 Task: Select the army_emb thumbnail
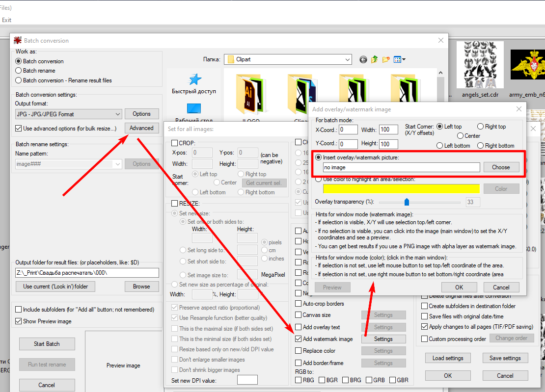point(527,65)
